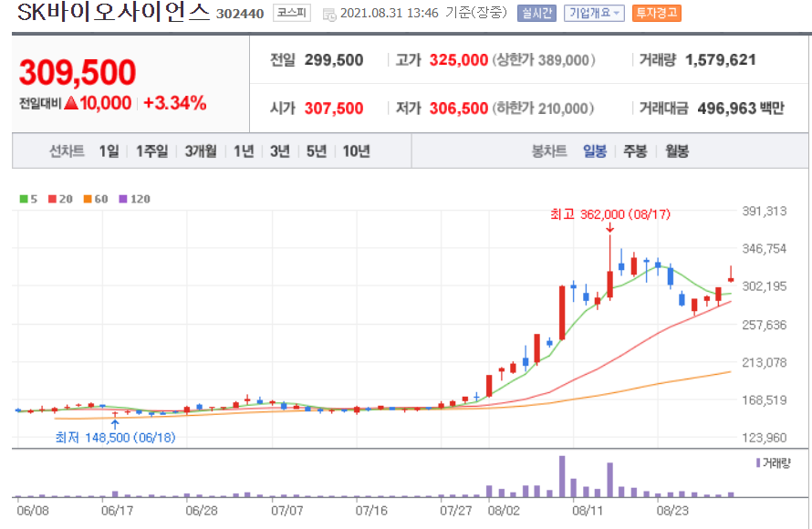This screenshot has width=812, height=529.
Task: Click the 실시간 real-time button
Action: click(536, 13)
